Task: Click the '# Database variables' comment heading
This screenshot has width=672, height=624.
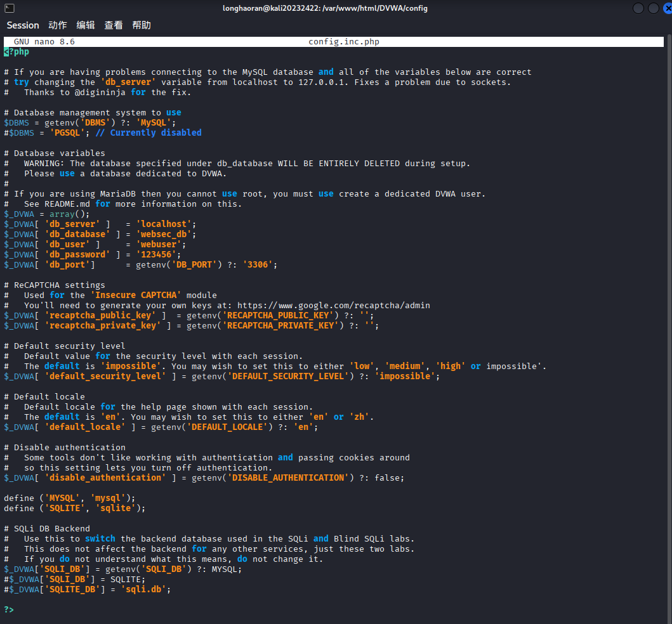Action: (55, 153)
